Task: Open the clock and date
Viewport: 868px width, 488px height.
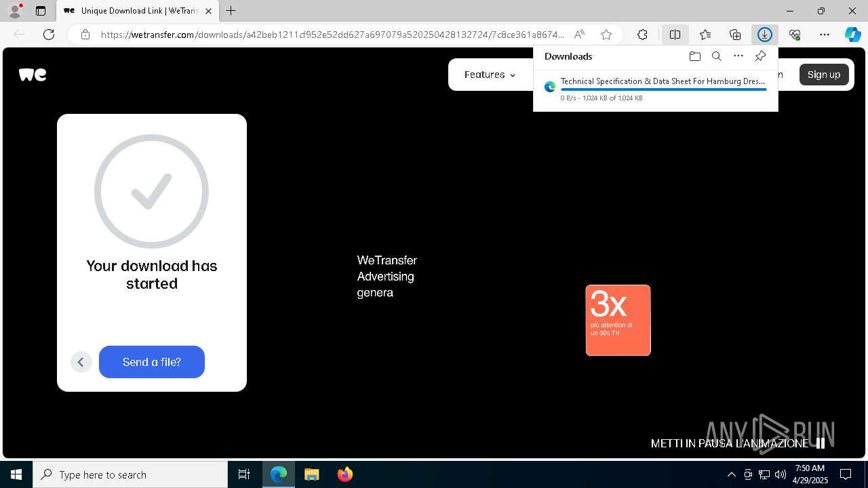Action: click(810, 474)
